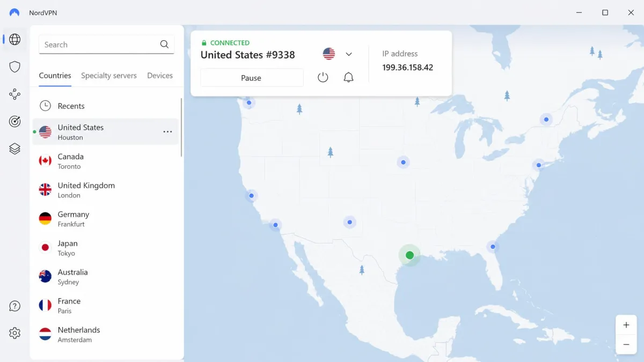The width and height of the screenshot is (644, 362).
Task: Click the Pause button
Action: pos(252,78)
